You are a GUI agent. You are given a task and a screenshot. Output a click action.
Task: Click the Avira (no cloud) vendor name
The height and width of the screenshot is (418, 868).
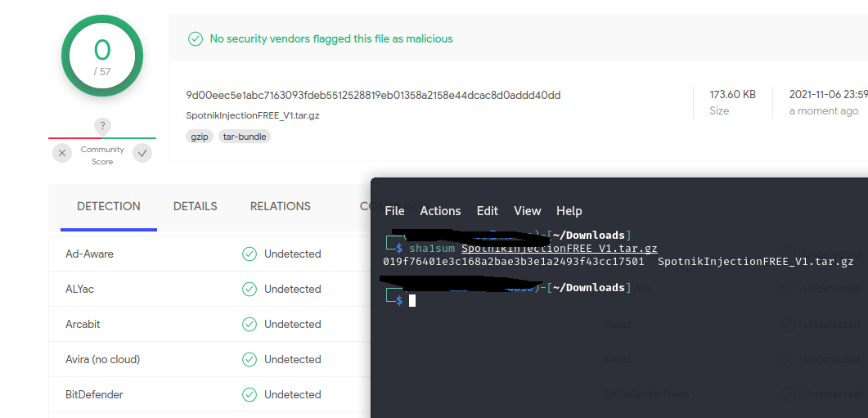click(x=102, y=359)
